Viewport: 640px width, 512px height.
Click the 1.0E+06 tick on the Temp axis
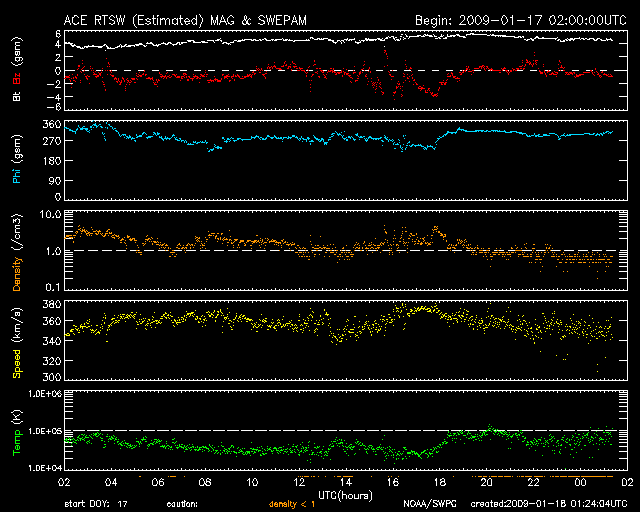45,394
